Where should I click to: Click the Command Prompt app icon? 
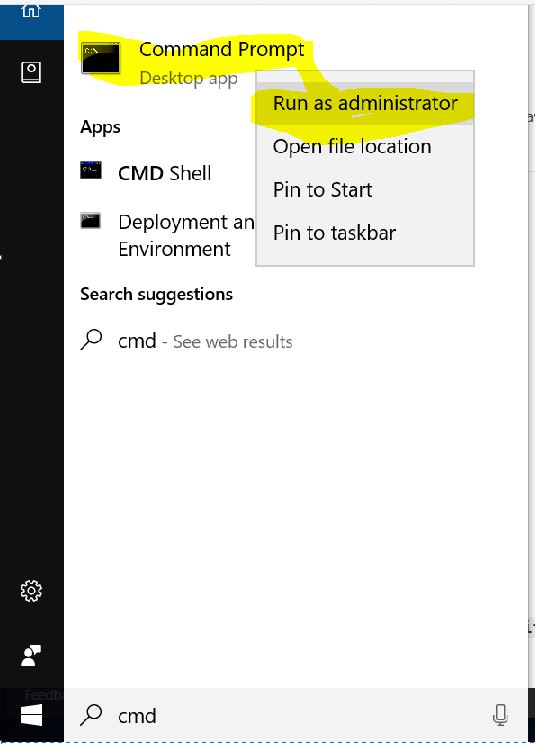(101, 58)
